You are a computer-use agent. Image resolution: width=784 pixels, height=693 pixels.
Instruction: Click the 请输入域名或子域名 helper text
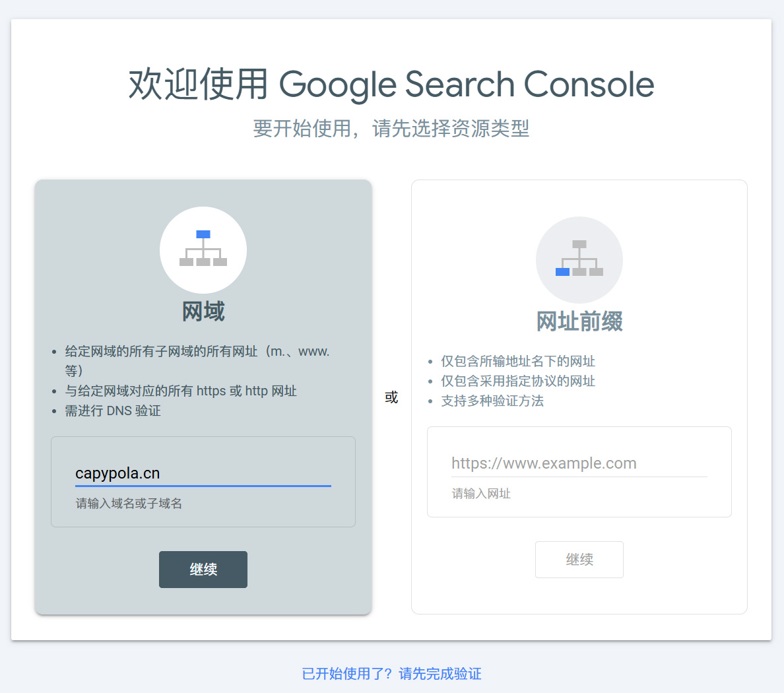click(129, 504)
